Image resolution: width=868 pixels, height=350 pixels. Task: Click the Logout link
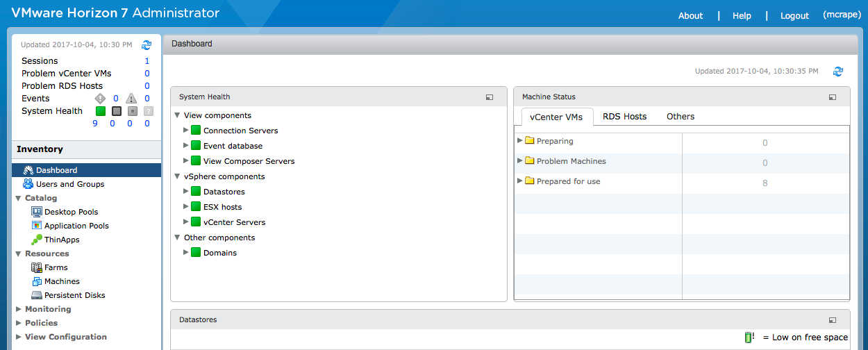[794, 15]
